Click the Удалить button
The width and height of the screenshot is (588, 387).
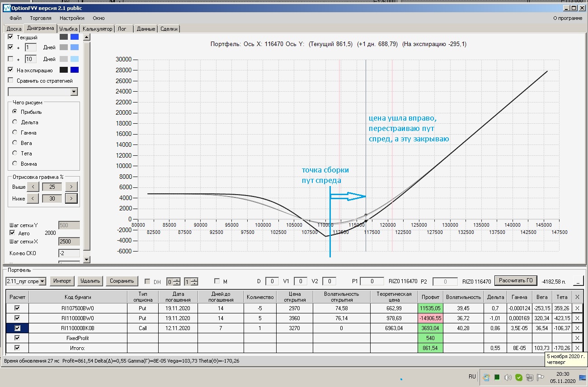click(x=90, y=281)
